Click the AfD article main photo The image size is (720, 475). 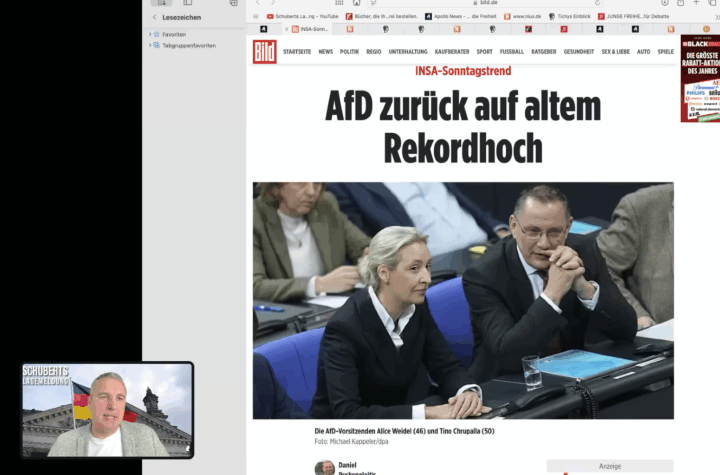(x=462, y=300)
